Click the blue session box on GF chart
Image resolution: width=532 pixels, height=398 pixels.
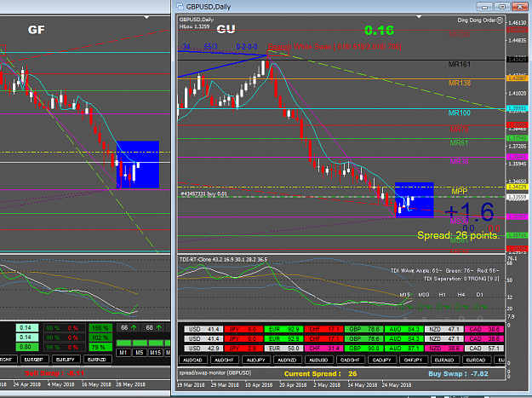tap(138, 164)
